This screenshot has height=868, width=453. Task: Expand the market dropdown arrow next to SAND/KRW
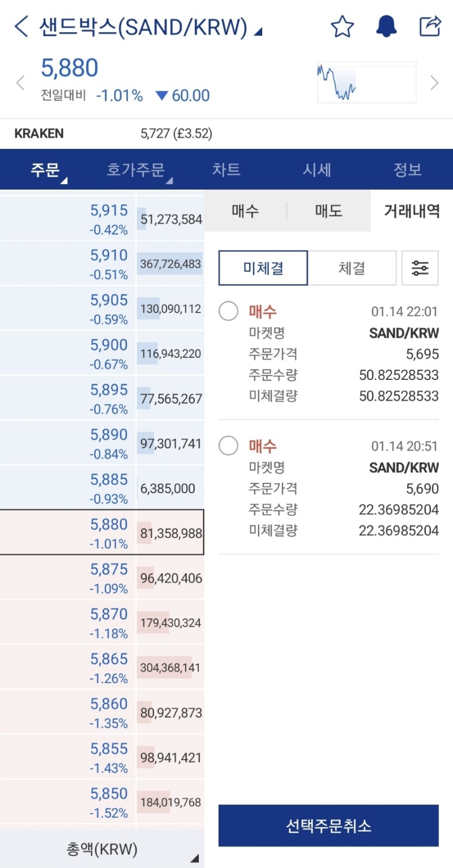pyautogui.click(x=258, y=32)
